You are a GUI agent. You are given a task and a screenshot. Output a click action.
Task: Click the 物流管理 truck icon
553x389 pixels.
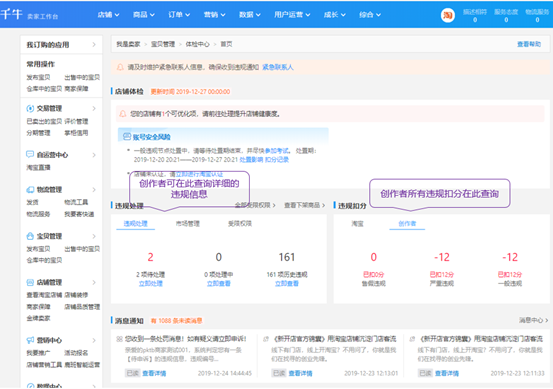pyautogui.click(x=30, y=190)
